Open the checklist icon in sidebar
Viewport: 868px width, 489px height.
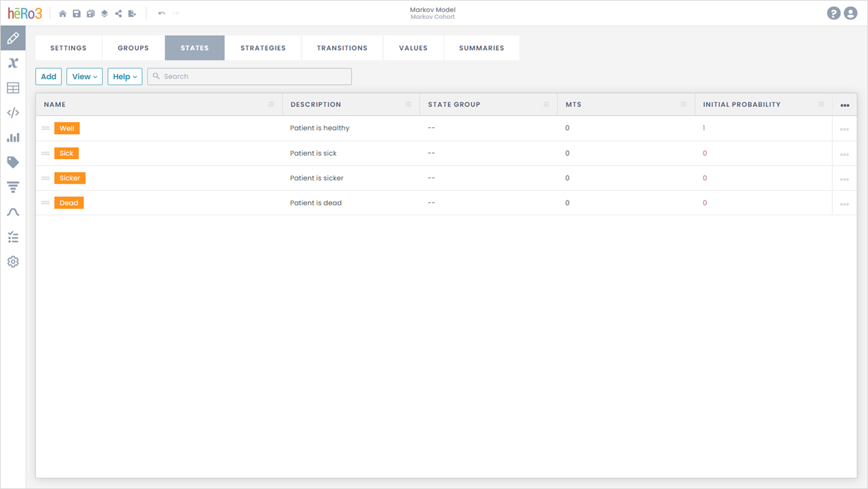[13, 237]
